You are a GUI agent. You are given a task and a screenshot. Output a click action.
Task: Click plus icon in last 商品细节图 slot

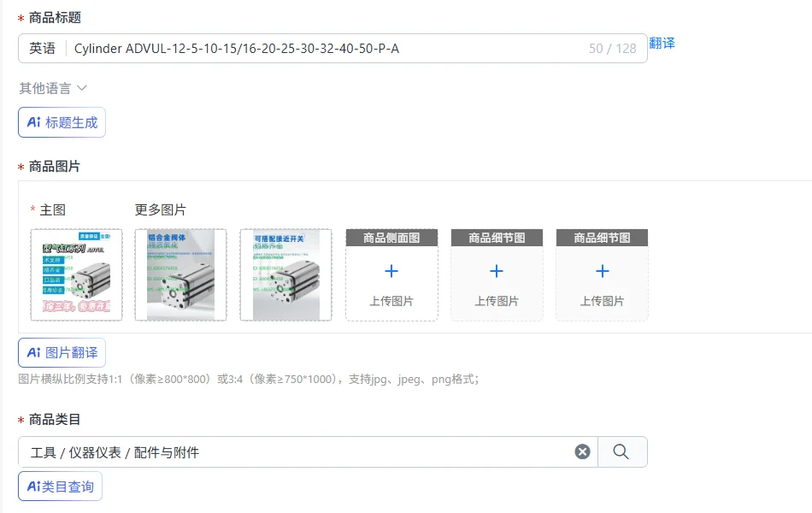[603, 271]
